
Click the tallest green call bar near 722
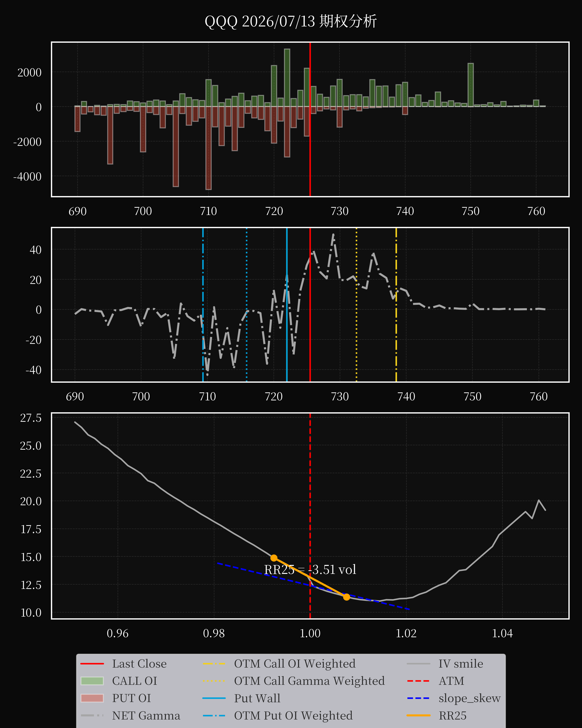[287, 78]
